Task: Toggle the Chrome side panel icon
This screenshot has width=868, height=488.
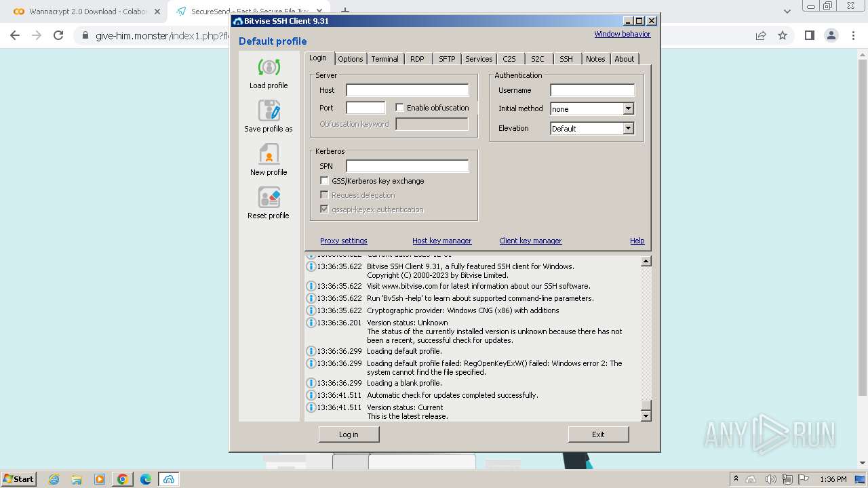Action: tap(809, 35)
